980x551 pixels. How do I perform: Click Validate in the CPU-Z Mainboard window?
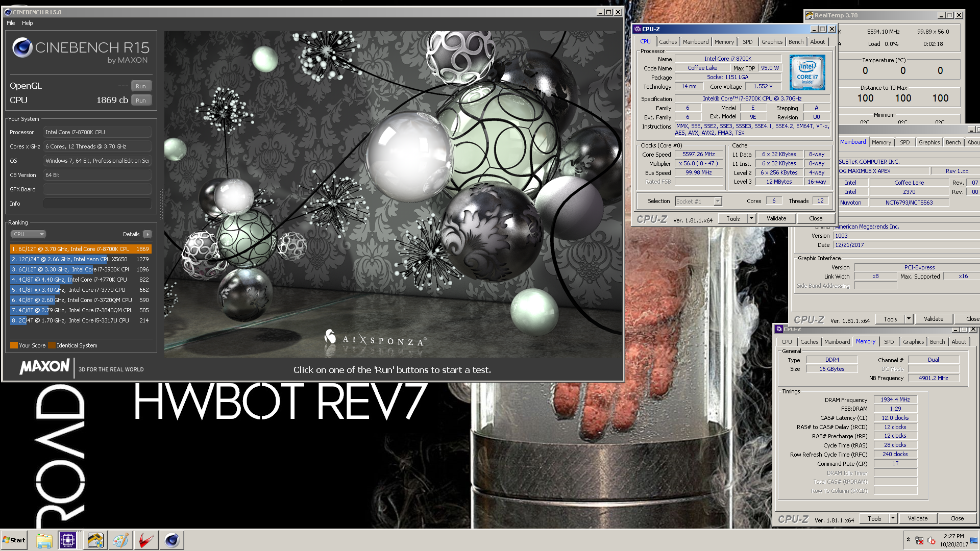point(934,319)
